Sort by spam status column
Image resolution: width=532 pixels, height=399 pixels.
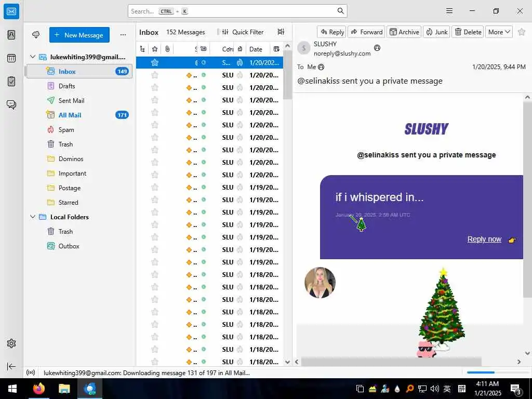click(x=240, y=49)
